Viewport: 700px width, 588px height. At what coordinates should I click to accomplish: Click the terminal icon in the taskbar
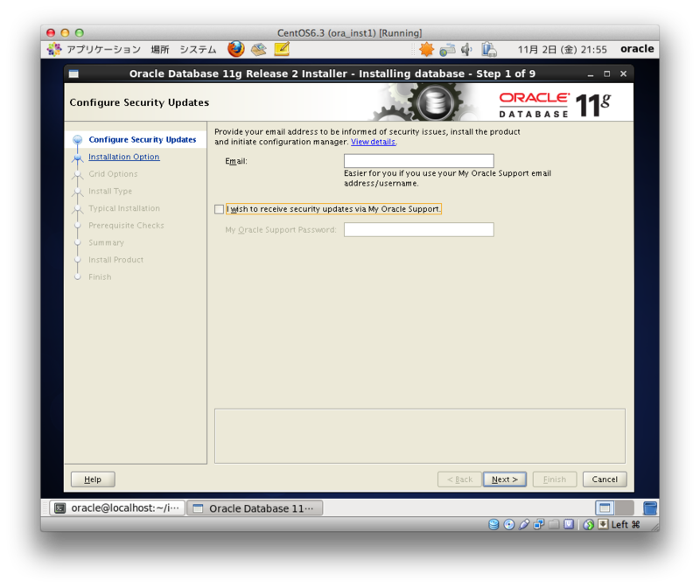[60, 508]
